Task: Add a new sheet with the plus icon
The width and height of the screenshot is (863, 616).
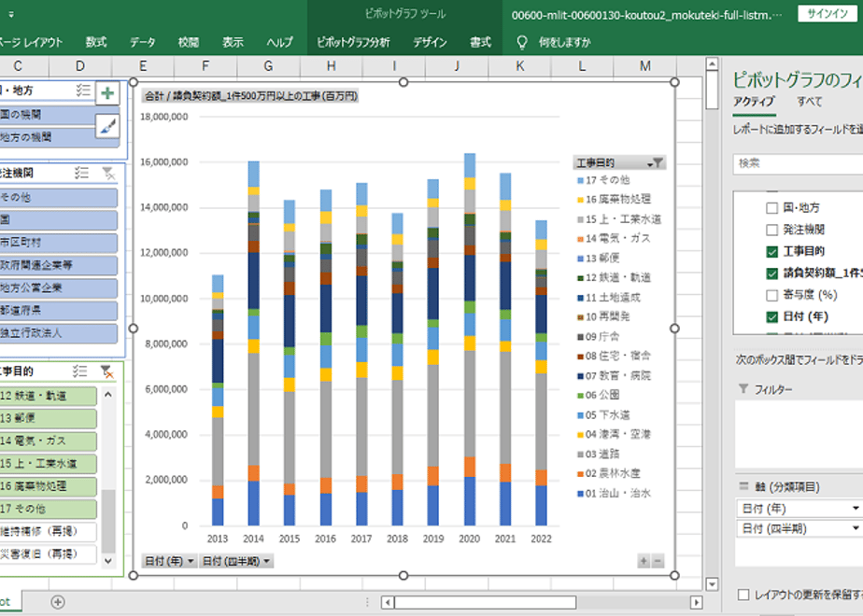Action: [x=58, y=602]
